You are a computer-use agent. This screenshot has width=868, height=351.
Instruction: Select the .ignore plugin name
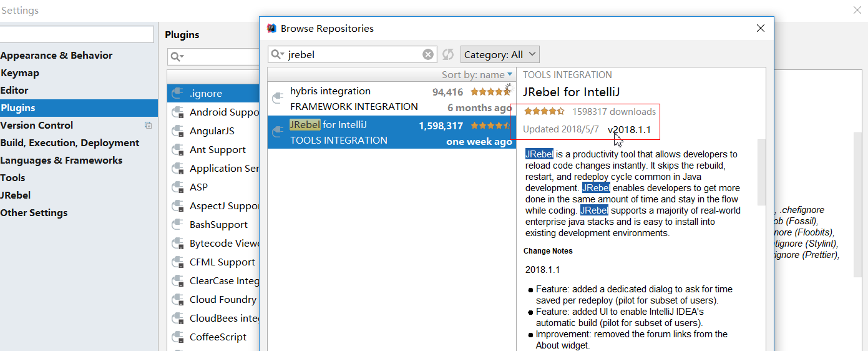point(206,94)
